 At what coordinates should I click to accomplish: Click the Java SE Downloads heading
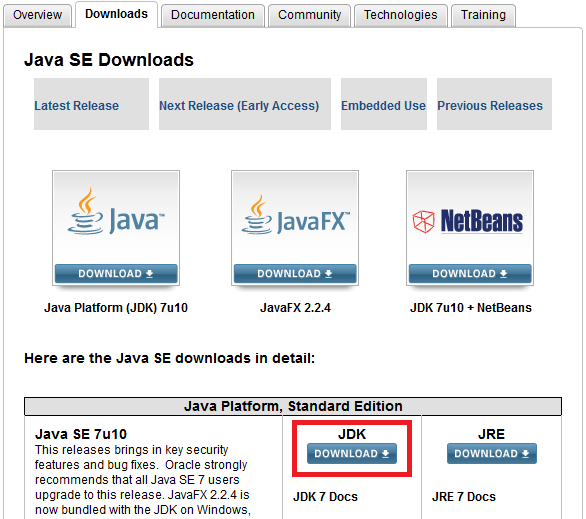click(x=109, y=60)
